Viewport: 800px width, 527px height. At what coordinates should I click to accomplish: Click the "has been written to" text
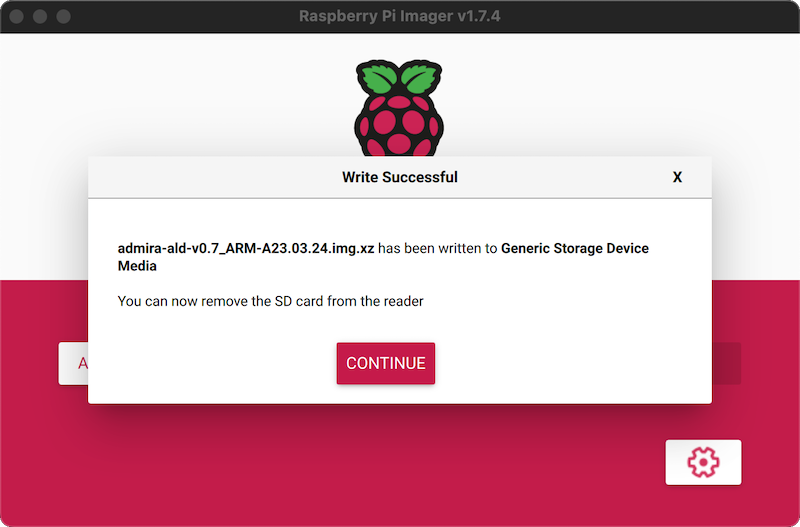(437, 248)
